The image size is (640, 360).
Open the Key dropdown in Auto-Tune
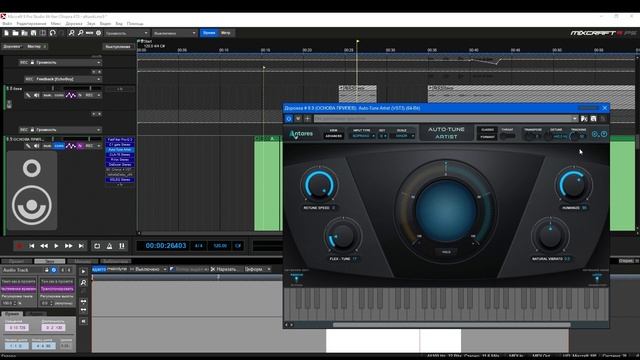tap(382, 136)
